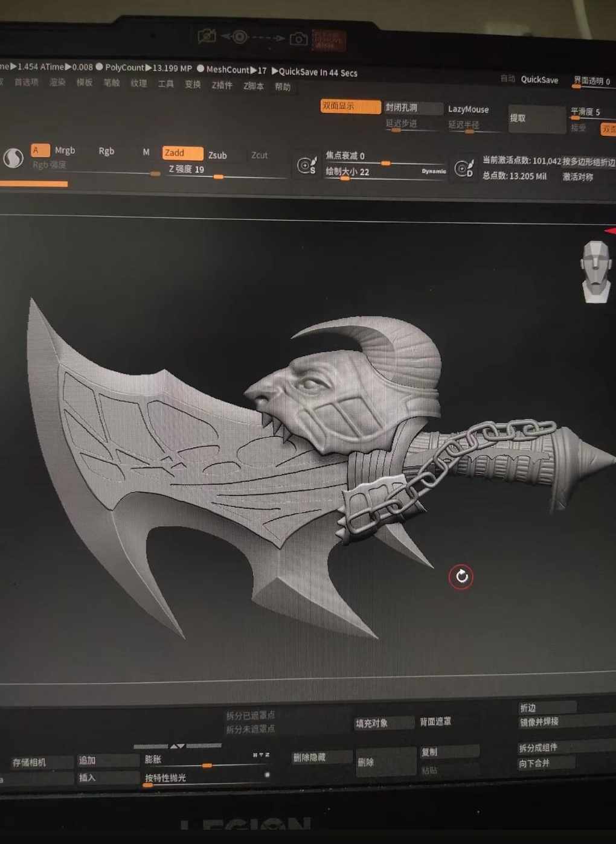Click the 折边 crease button
The width and height of the screenshot is (616, 844).
[547, 708]
